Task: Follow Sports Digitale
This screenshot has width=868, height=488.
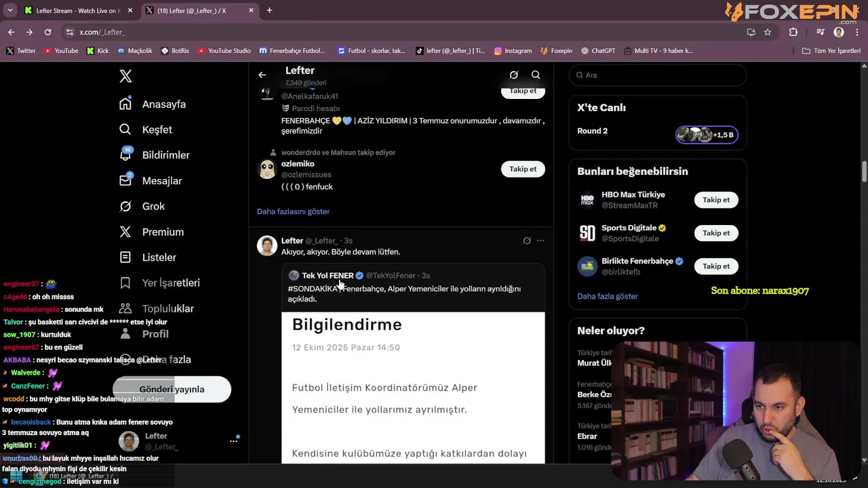Action: 716,233
